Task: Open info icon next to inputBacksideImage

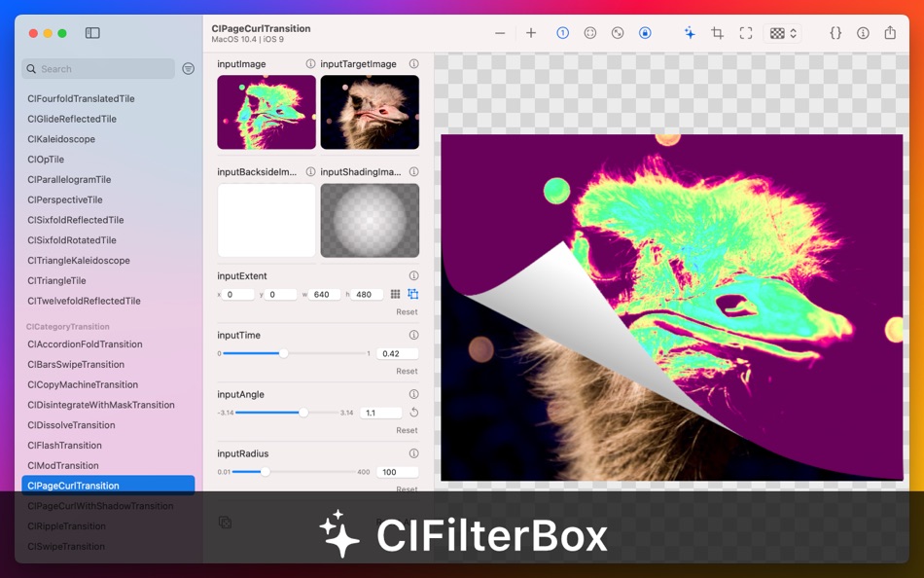Action: click(x=310, y=171)
